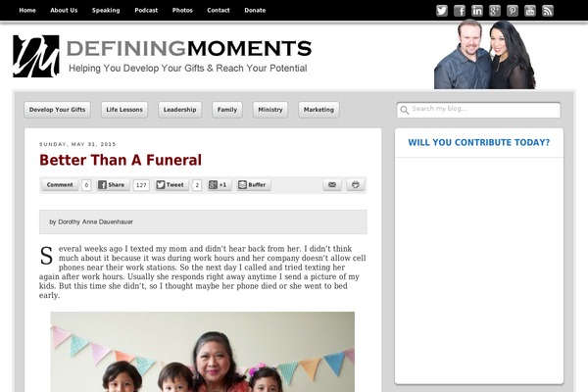Select the Develop Your Gifts category
588x392 pixels.
click(58, 110)
